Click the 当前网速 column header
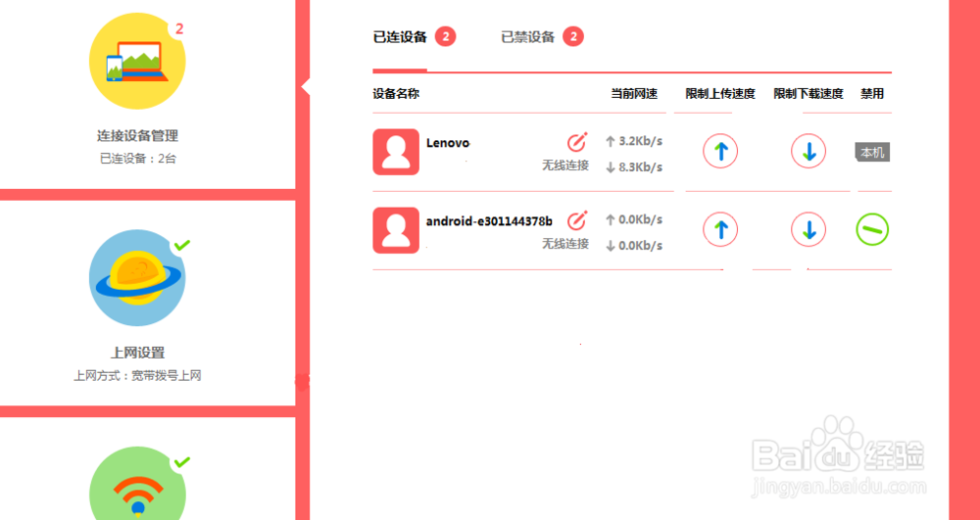Image resolution: width=980 pixels, height=520 pixels. click(634, 94)
